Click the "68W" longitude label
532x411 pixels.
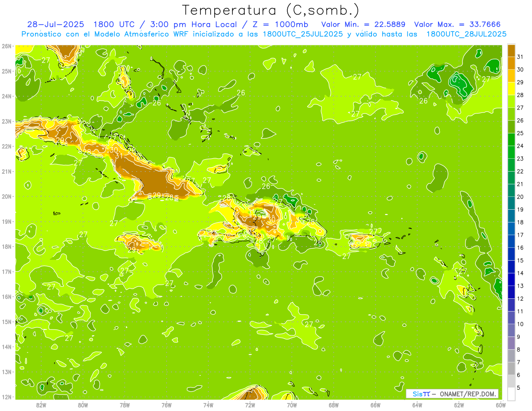334,405
